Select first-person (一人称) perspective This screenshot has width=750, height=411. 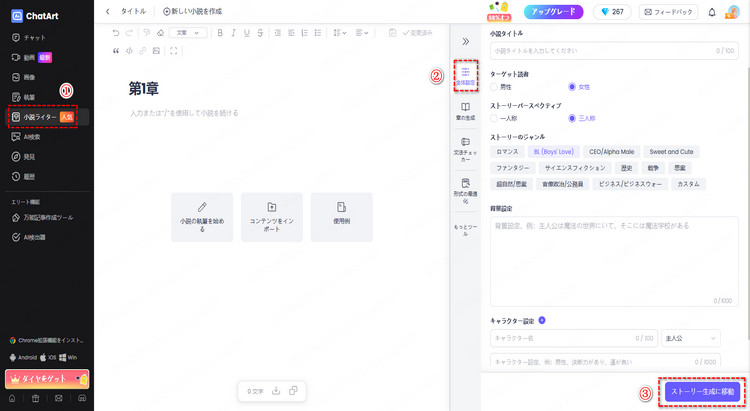(x=504, y=118)
